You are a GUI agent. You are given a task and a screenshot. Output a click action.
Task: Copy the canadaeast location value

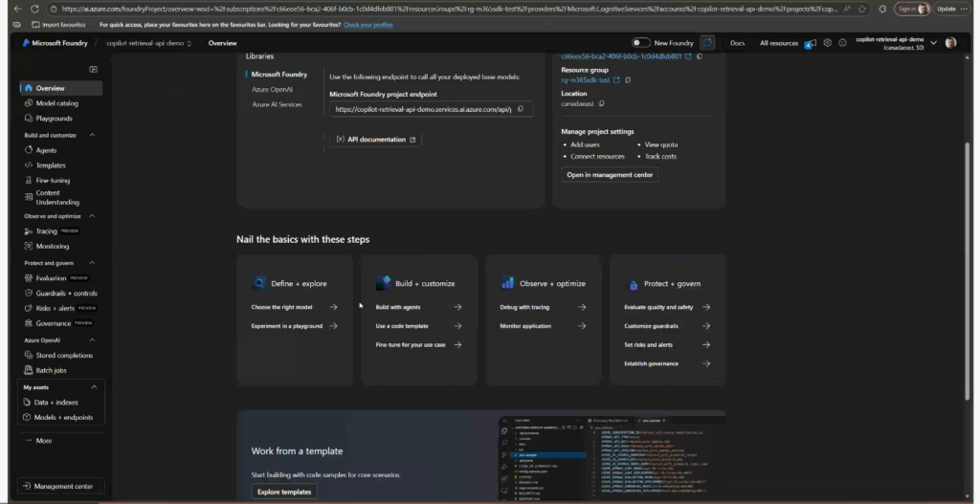(602, 103)
